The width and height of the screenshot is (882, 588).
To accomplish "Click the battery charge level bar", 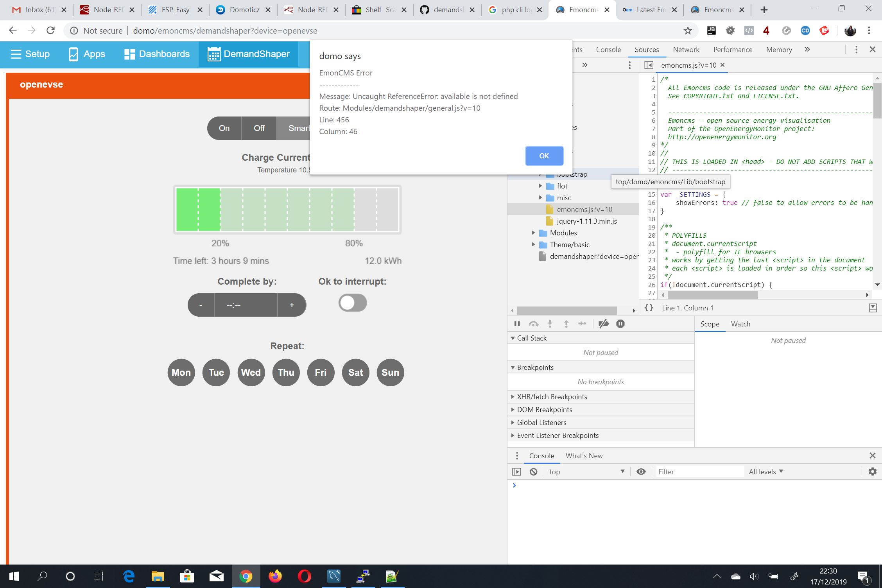I will point(287,209).
